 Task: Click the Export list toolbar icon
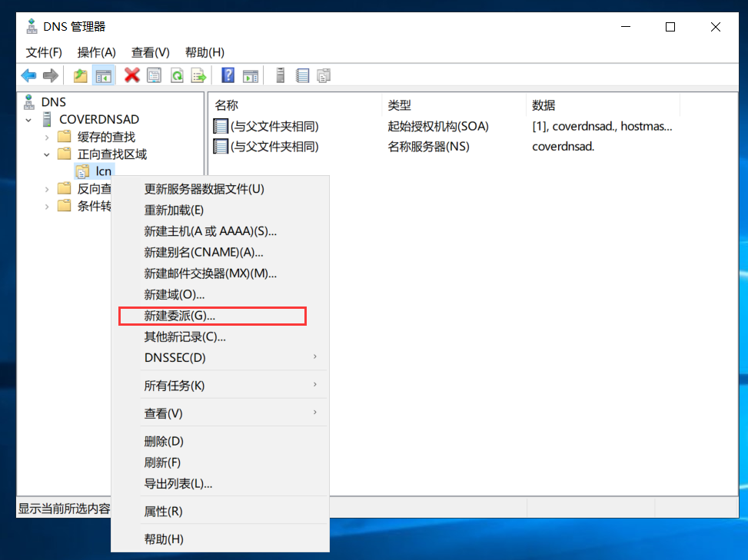(199, 75)
